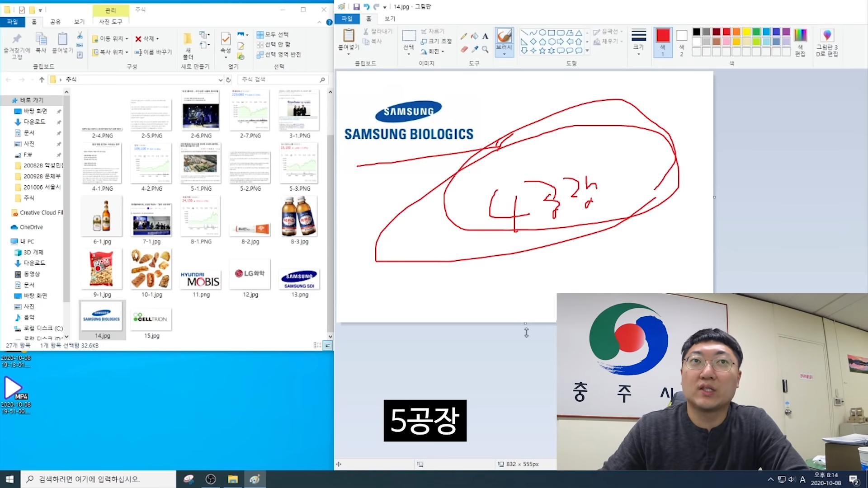Switch to the Explorer Share (공유) tab
This screenshot has height=488, width=868.
click(55, 22)
